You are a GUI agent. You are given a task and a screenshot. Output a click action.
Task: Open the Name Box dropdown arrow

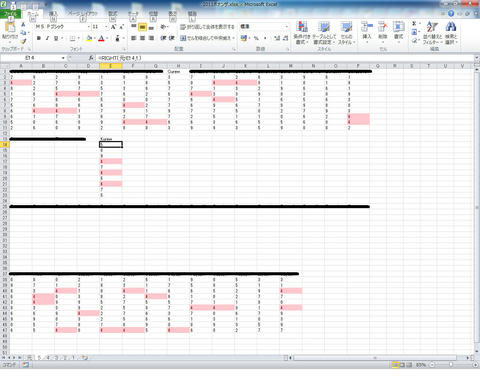tap(63, 58)
